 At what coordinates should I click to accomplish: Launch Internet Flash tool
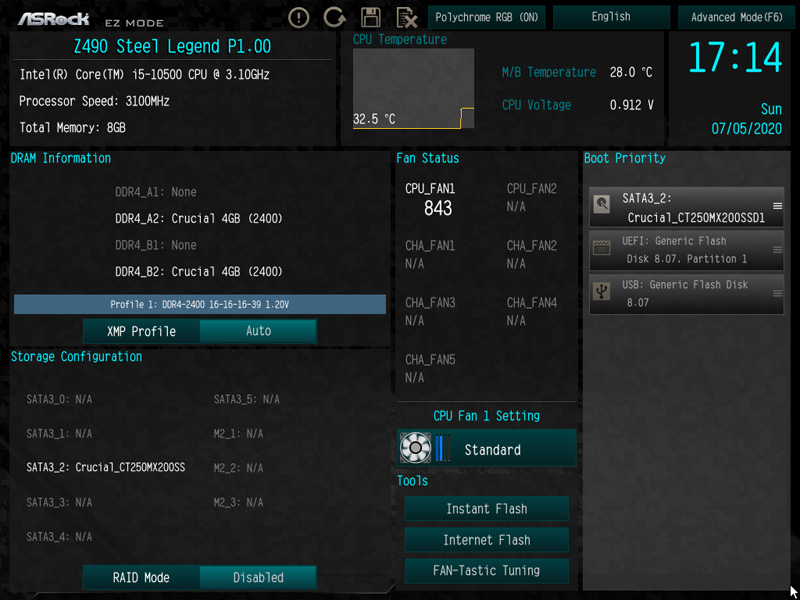[487, 540]
